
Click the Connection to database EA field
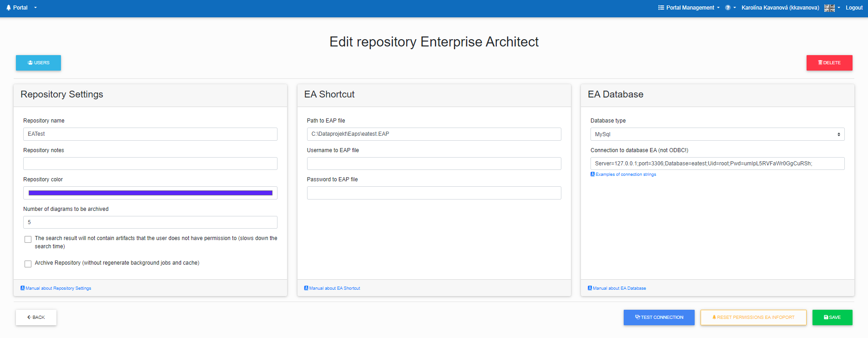(717, 164)
